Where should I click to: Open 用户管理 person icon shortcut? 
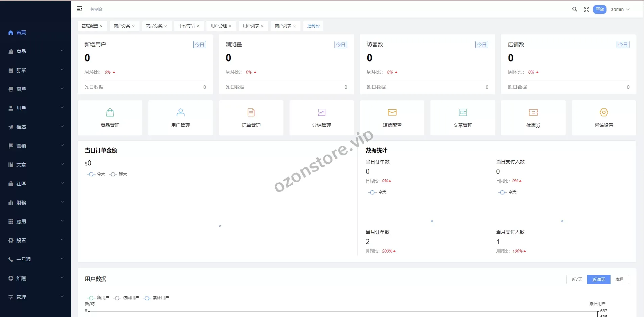(180, 112)
